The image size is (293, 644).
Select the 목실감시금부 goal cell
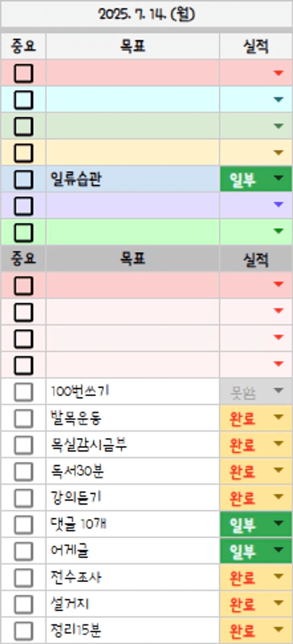pos(133,445)
